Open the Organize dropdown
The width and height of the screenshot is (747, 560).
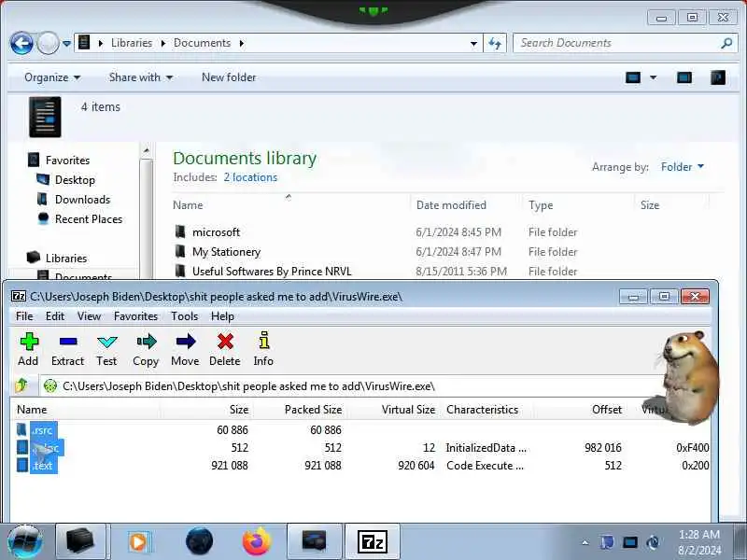click(x=52, y=77)
